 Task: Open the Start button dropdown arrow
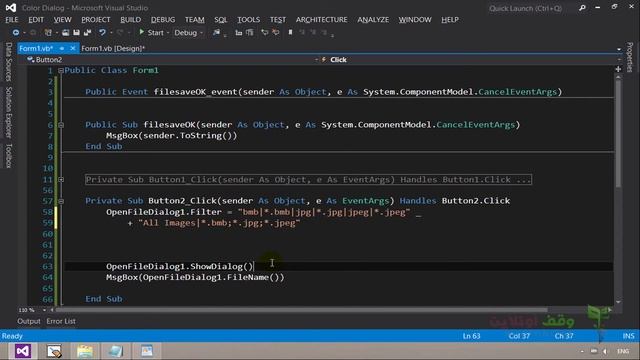pos(168,33)
